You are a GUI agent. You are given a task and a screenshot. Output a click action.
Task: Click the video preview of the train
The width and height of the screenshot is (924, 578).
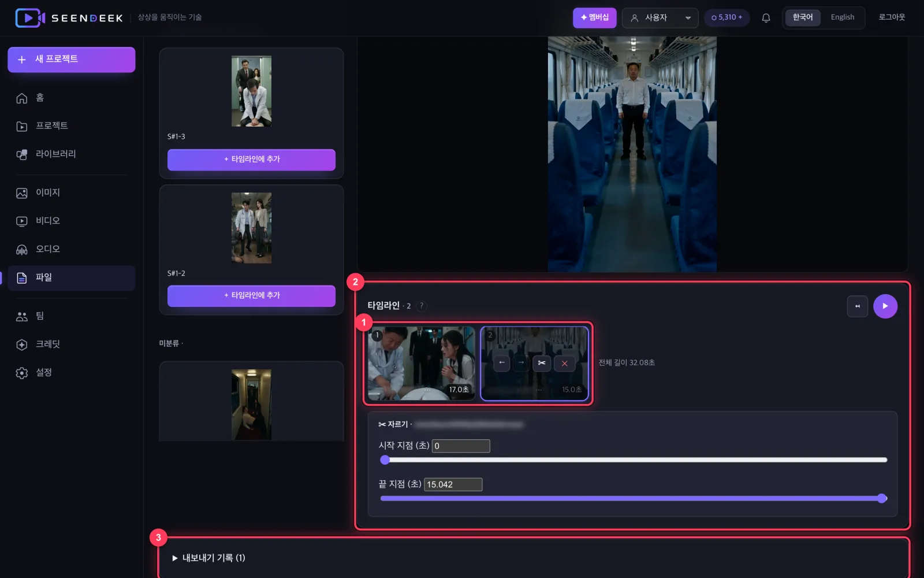coord(632,154)
